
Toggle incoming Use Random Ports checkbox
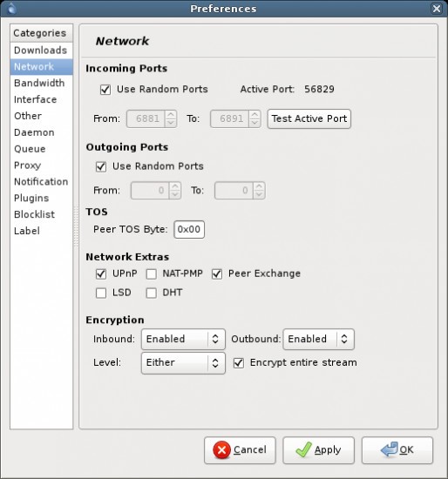click(x=105, y=90)
